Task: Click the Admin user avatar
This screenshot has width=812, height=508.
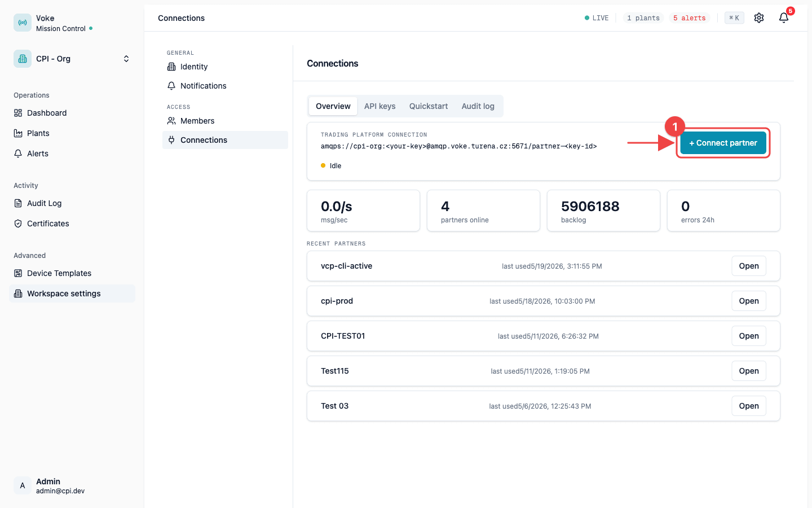Action: pyautogui.click(x=23, y=485)
